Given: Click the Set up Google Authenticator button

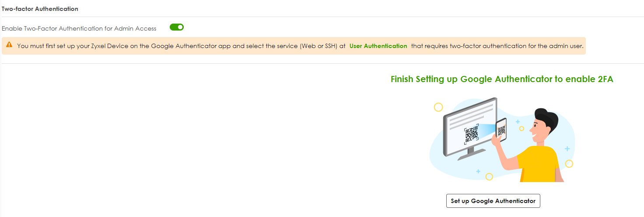Looking at the screenshot, I should (x=493, y=201).
